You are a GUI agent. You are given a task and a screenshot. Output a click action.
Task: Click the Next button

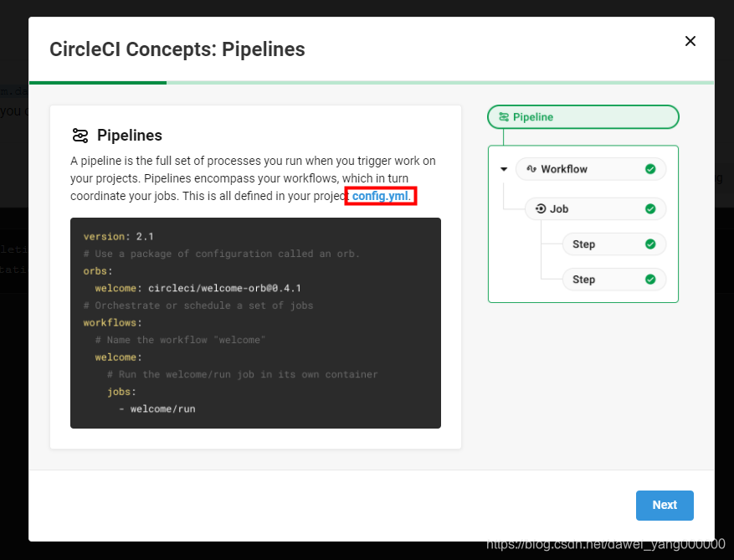pyautogui.click(x=665, y=506)
